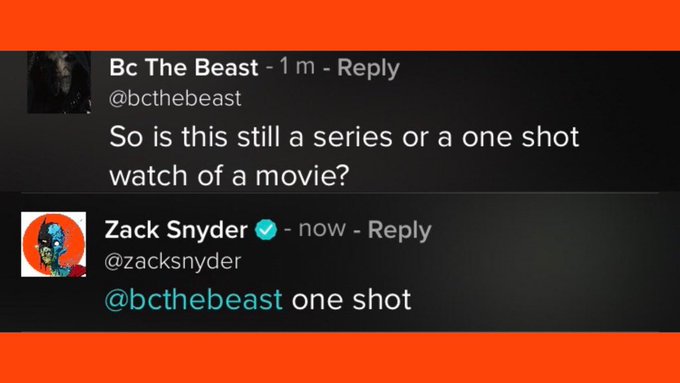Click the '1 m' timestamp
This screenshot has height=383, width=680.
click(297, 66)
